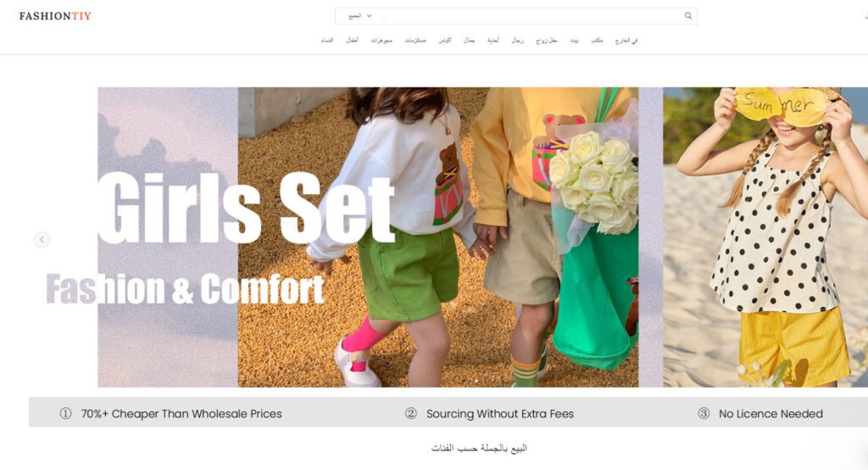Open the أحذية (Shoes) category menu
This screenshot has height=470, width=868.
pyautogui.click(x=493, y=41)
